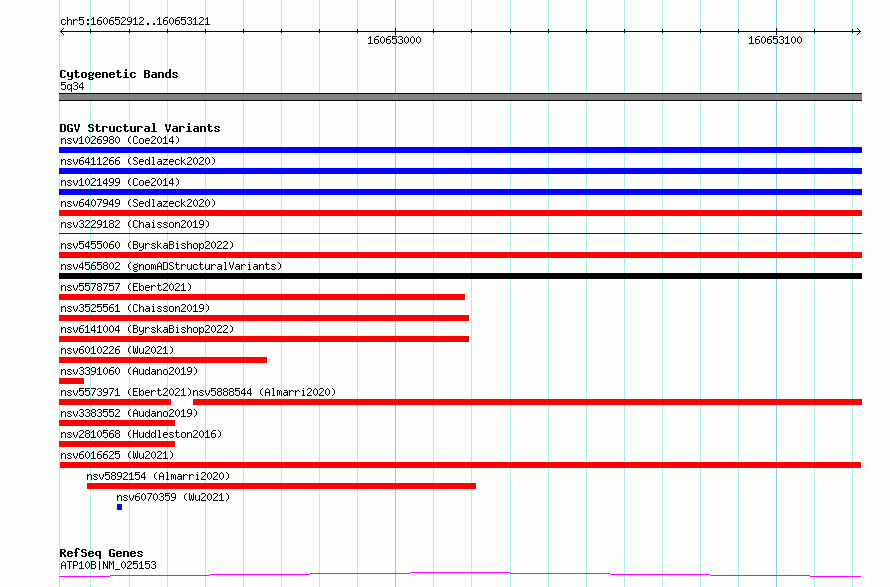
Task: Click the 'nsv5888544 (Almarri2020)' label
Action: (265, 392)
